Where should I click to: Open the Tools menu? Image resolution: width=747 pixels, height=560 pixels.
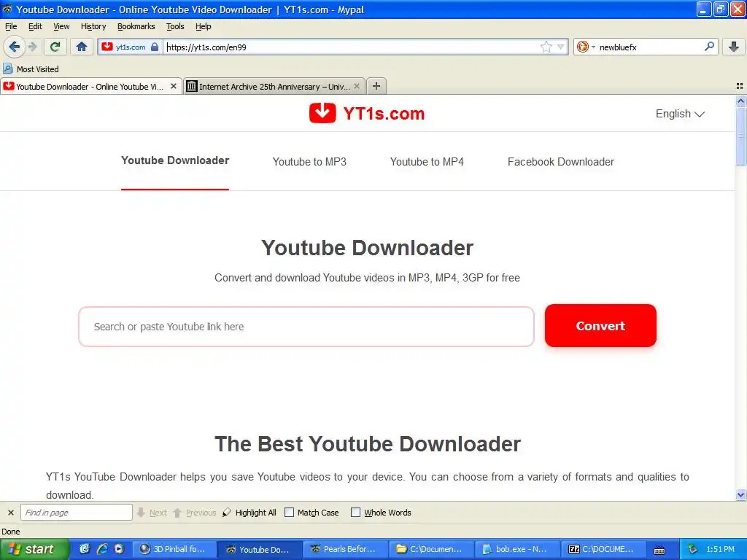(175, 26)
